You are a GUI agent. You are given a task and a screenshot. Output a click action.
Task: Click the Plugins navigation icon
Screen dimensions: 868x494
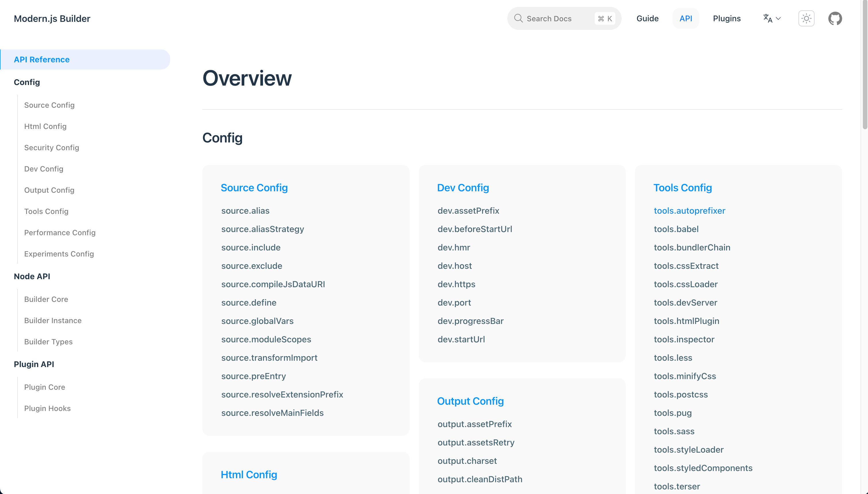click(726, 18)
